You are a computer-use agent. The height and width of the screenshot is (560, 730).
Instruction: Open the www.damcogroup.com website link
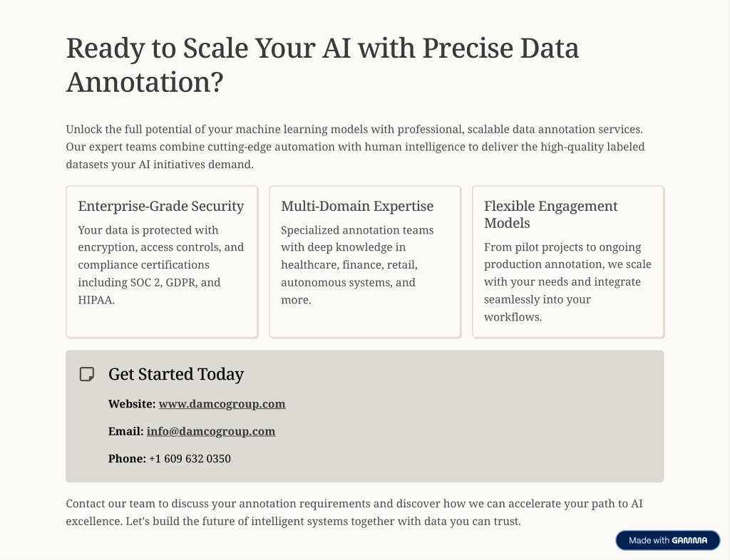(x=222, y=404)
